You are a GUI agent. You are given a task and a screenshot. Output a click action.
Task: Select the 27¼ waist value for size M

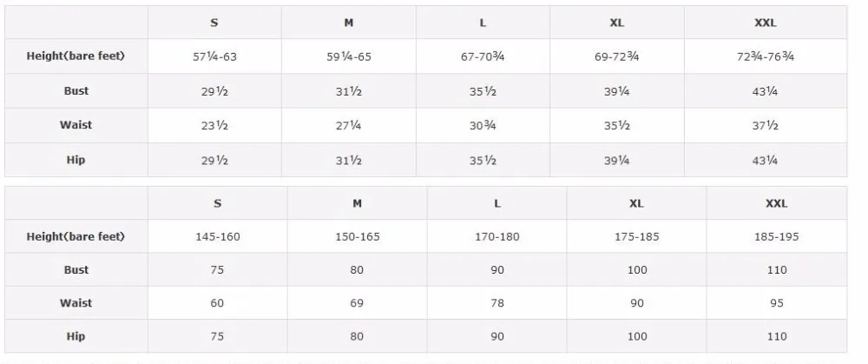click(x=349, y=126)
